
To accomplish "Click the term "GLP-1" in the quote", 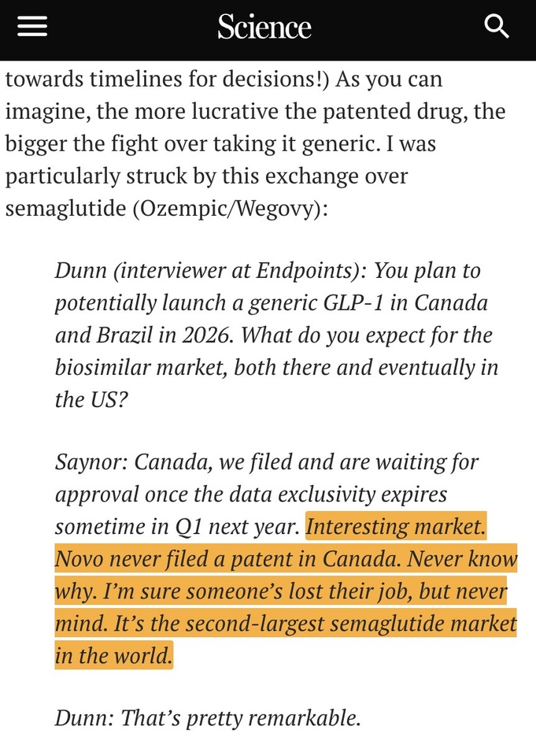I will point(354,302).
